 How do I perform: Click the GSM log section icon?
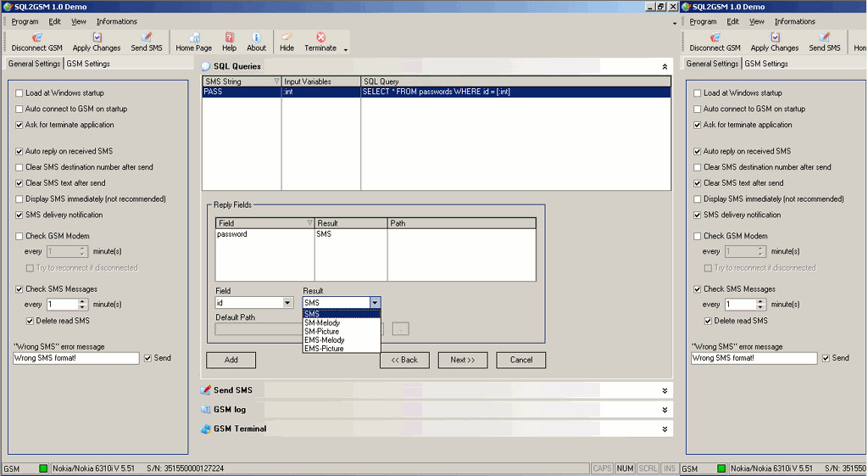pyautogui.click(x=206, y=410)
